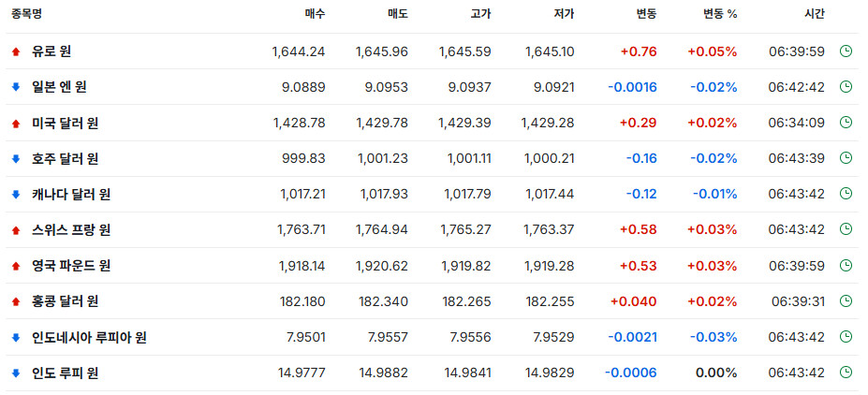Click the +0.05% change value for 유로 원
The height and width of the screenshot is (395, 868).
pos(713,52)
